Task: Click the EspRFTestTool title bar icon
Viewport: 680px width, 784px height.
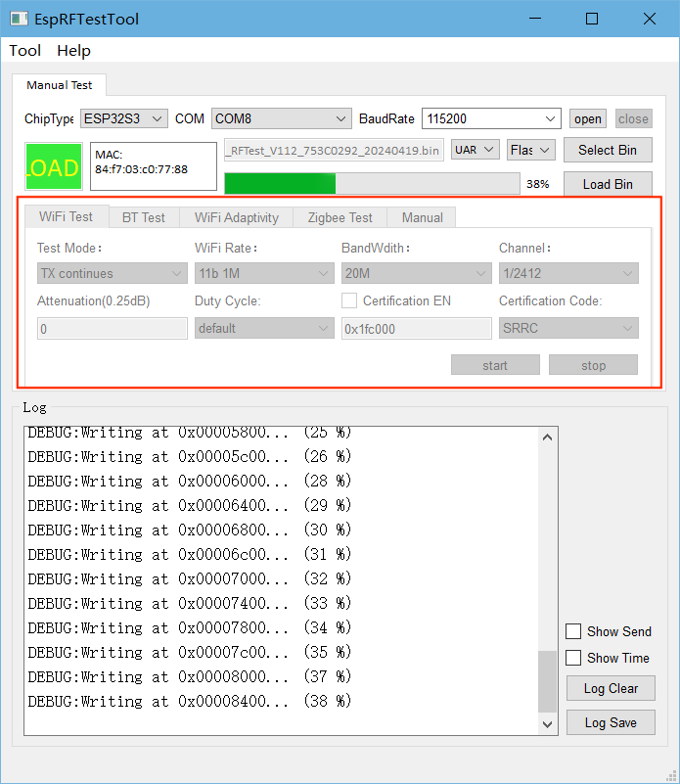Action: click(x=21, y=19)
